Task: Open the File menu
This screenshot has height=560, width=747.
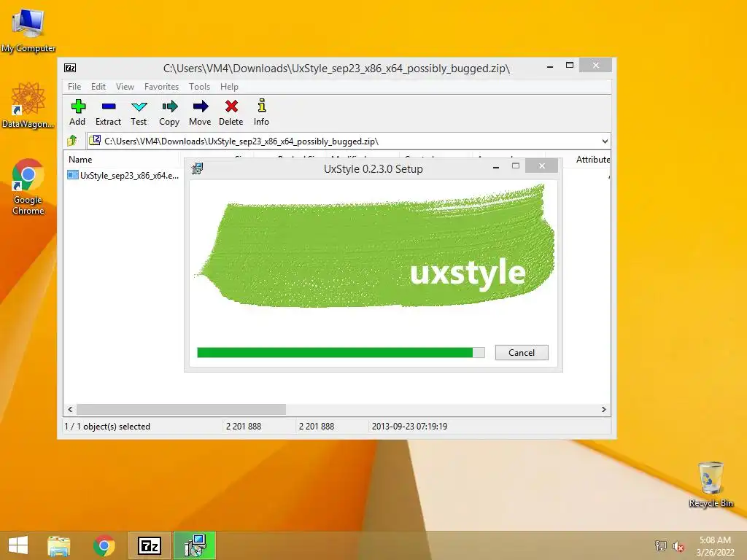Action: pyautogui.click(x=74, y=87)
